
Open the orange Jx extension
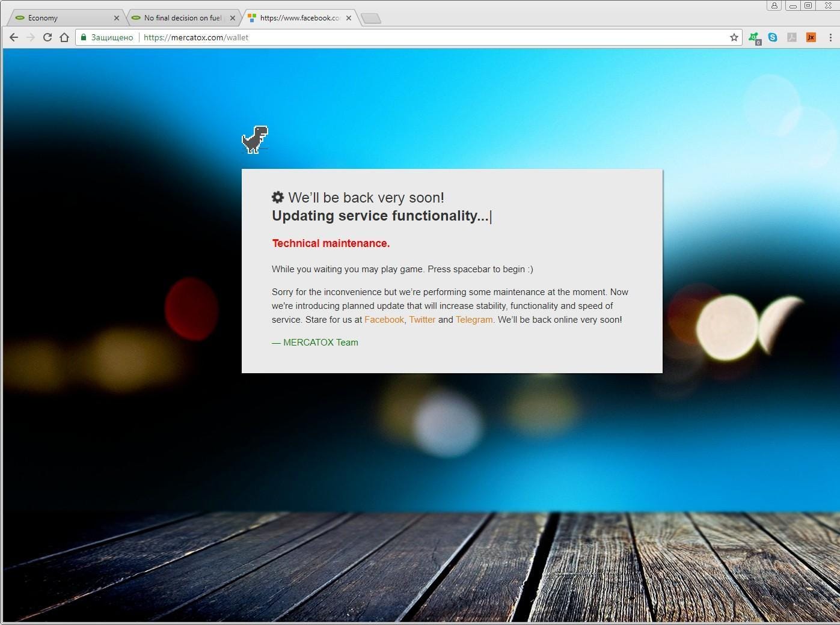pos(811,37)
